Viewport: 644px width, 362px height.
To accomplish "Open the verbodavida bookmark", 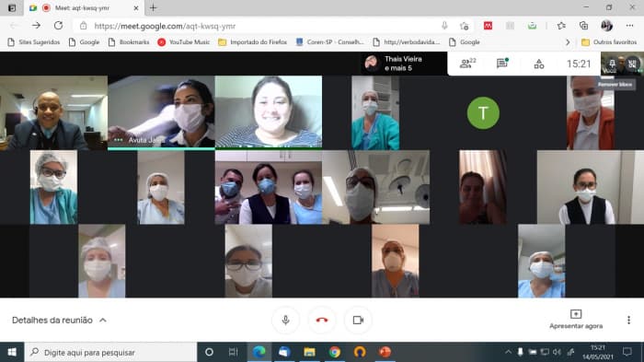I will pyautogui.click(x=407, y=42).
